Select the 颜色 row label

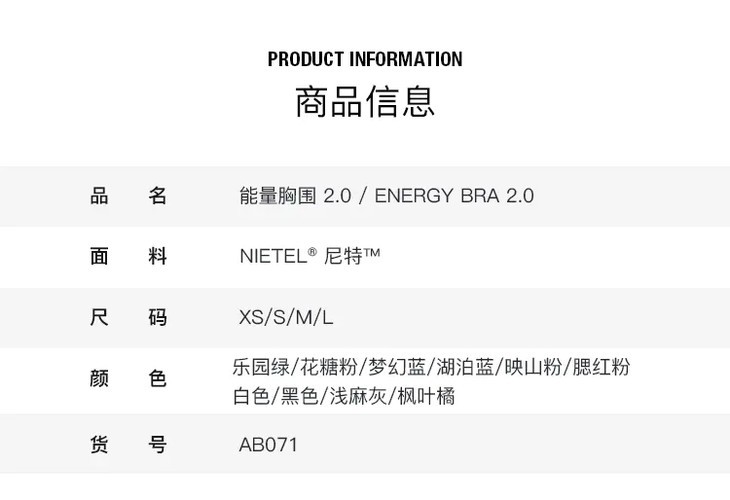tap(128, 379)
